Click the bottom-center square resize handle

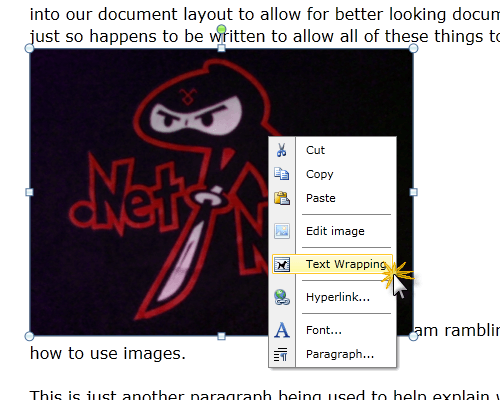(x=221, y=336)
